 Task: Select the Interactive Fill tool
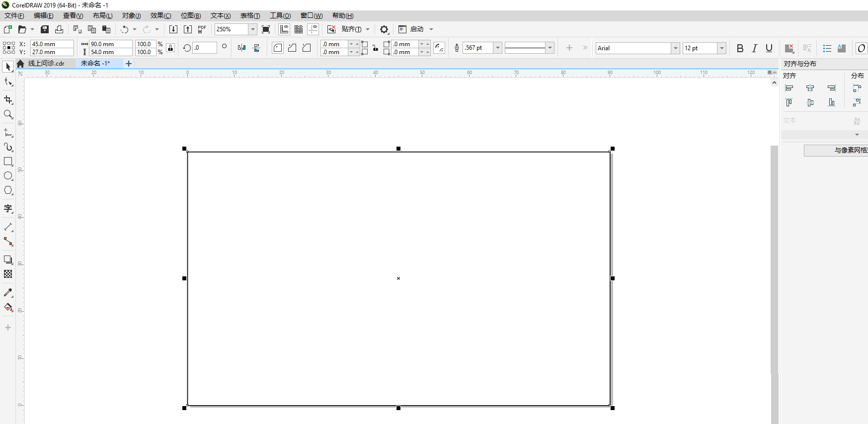(8, 307)
